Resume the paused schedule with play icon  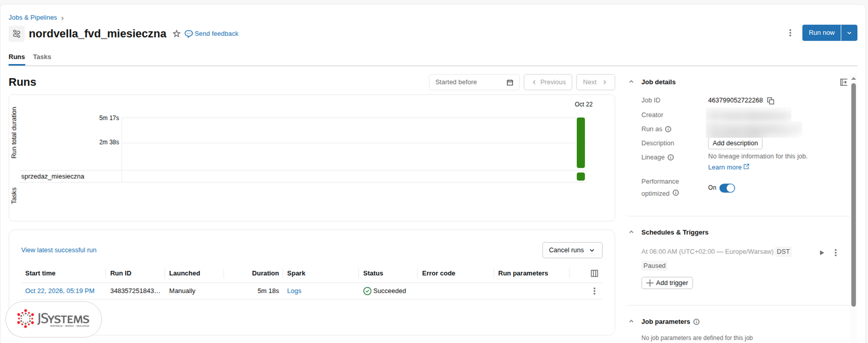tap(822, 252)
